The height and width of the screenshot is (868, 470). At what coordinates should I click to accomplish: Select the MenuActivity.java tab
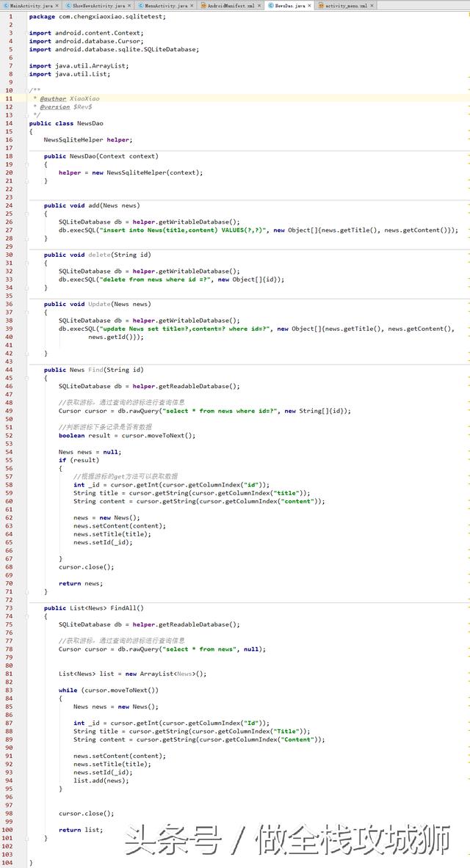166,6
